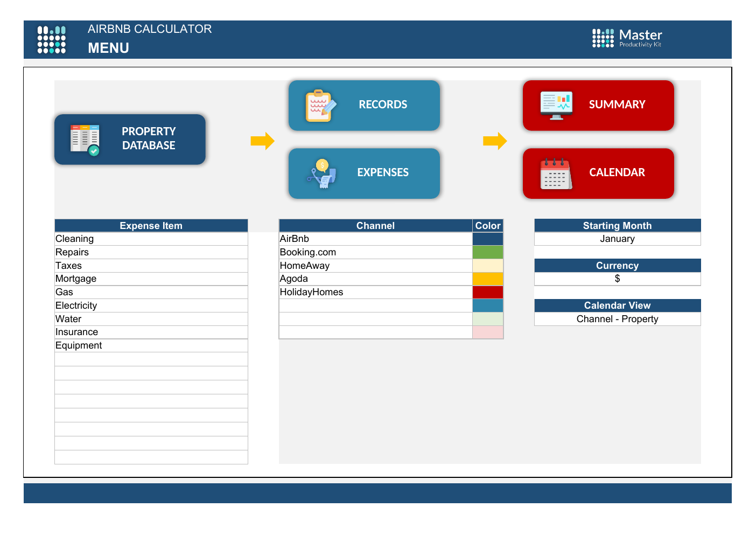756x535 pixels.
Task: Select the HolidayHomes red color cell
Action: (488, 292)
